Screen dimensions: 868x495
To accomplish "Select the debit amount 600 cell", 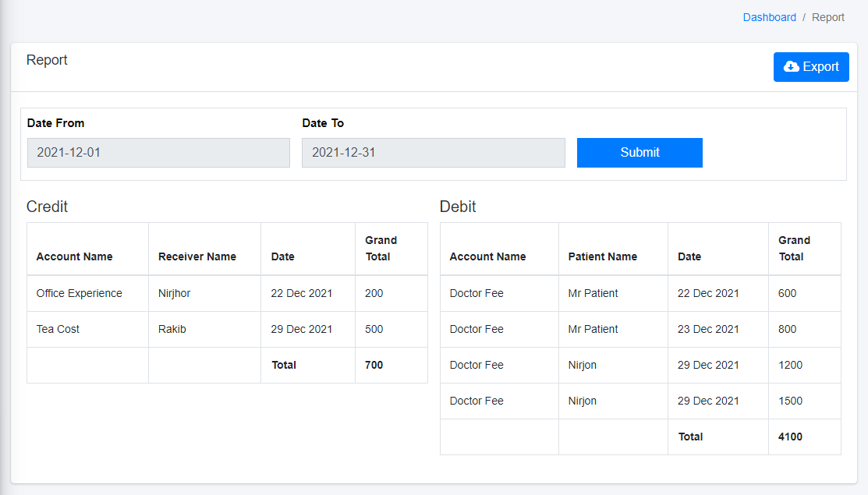I will click(x=787, y=294).
